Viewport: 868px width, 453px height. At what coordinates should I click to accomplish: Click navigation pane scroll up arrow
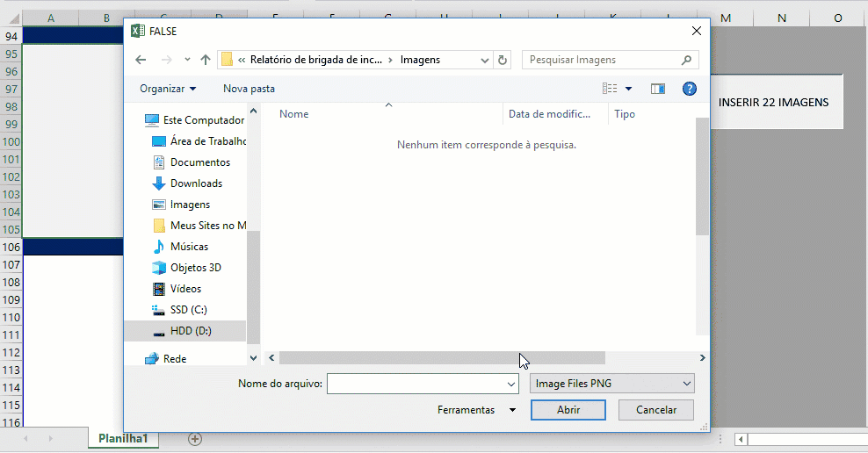click(254, 111)
